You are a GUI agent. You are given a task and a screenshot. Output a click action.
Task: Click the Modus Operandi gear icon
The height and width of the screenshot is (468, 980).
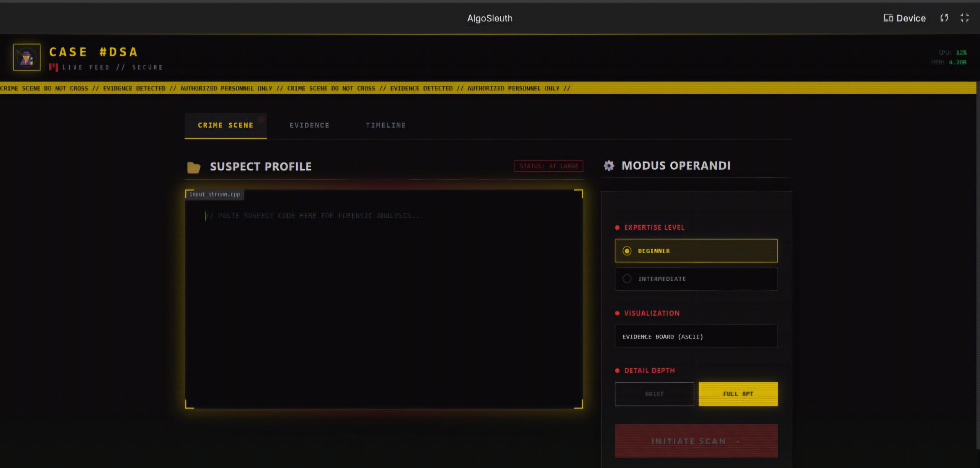tap(609, 165)
